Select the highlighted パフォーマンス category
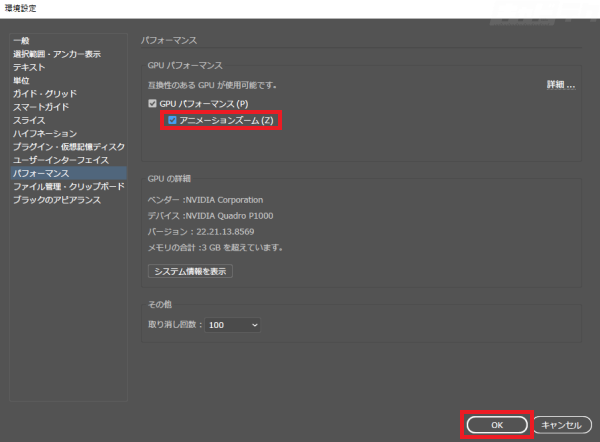This screenshot has height=442, width=600. 69,173
